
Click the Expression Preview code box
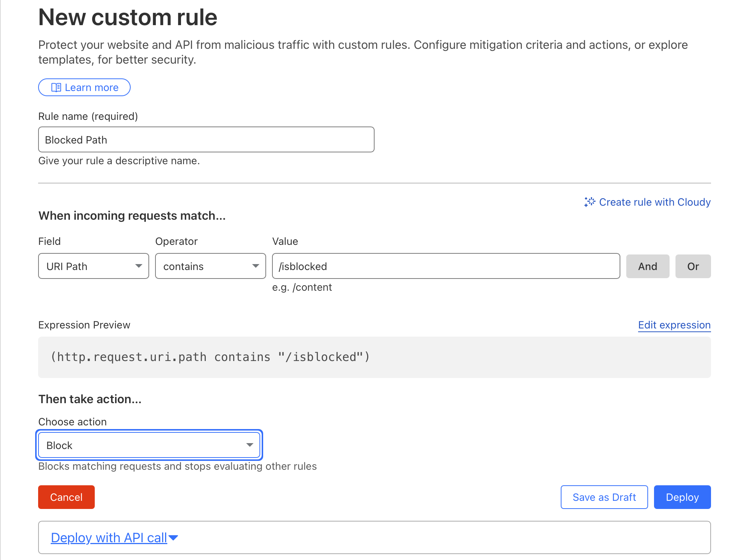374,357
